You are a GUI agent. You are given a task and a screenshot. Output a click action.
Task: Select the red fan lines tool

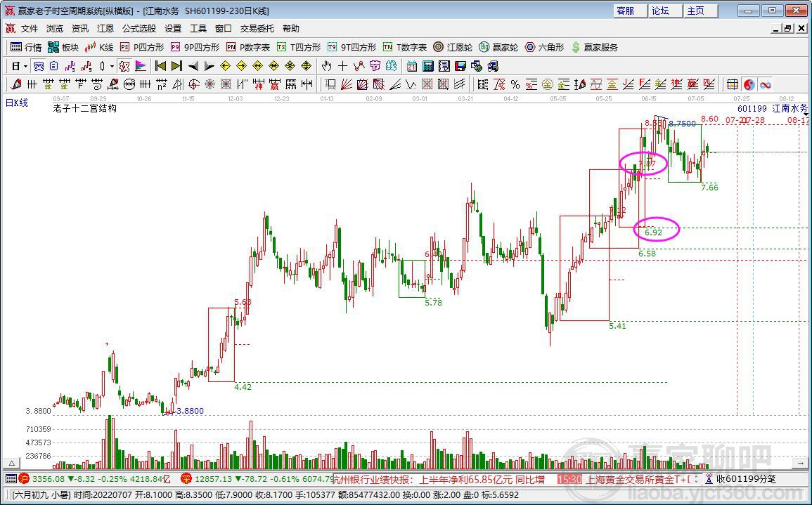pyautogui.click(x=346, y=84)
